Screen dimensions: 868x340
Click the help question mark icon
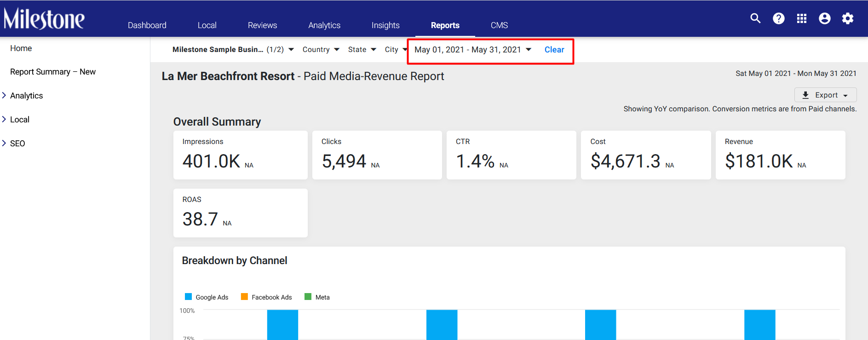pos(779,18)
